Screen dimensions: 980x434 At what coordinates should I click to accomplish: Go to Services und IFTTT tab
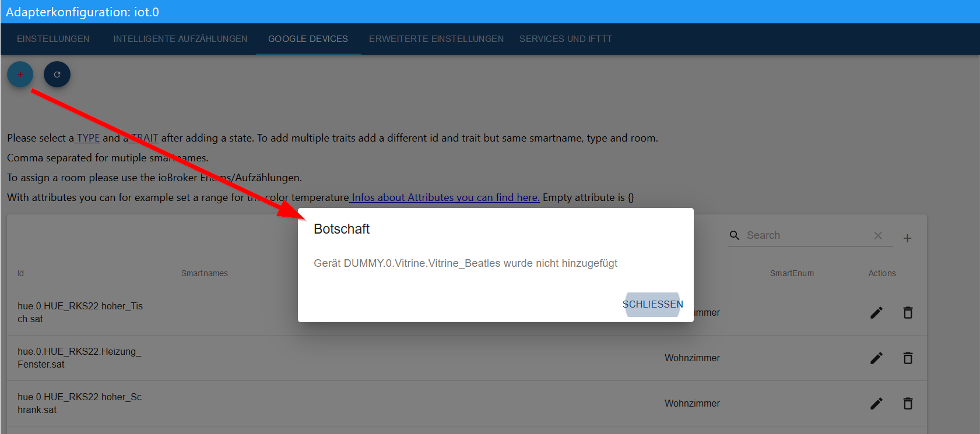point(565,39)
